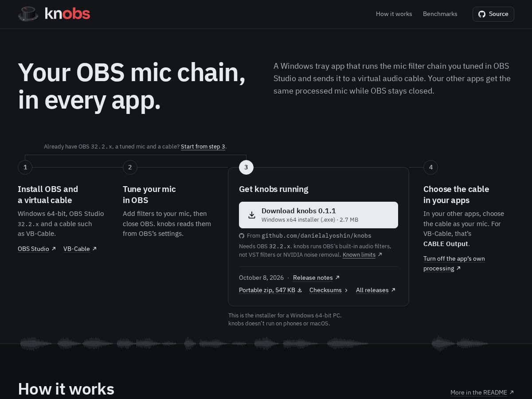Click the Get knobs running heading
532x399 pixels.
tap(274, 189)
